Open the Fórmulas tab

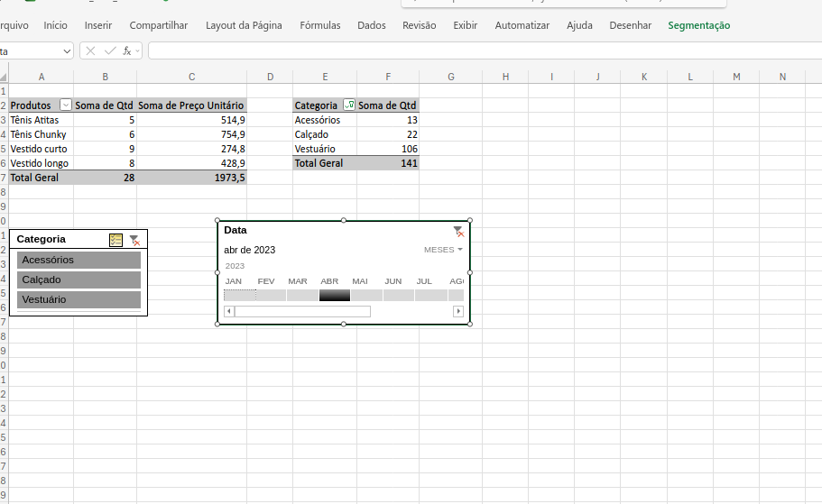(x=319, y=25)
